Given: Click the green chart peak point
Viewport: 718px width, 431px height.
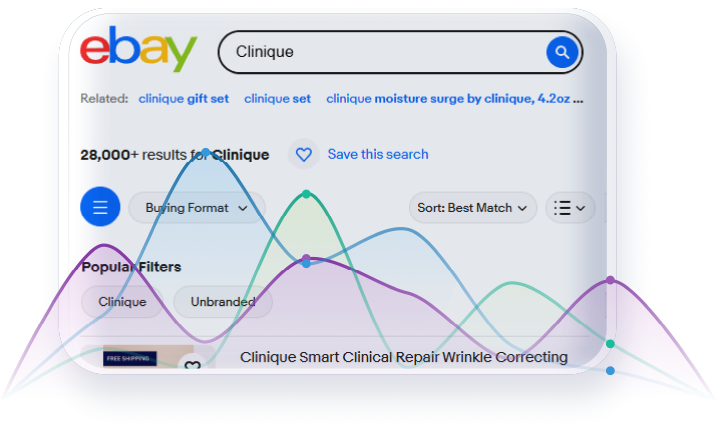Looking at the screenshot, I should (x=306, y=194).
